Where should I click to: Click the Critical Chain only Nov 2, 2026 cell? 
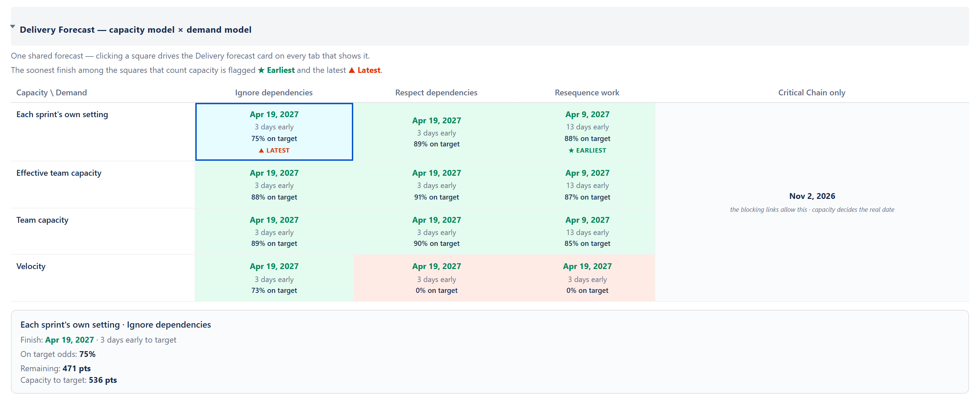[812, 202]
